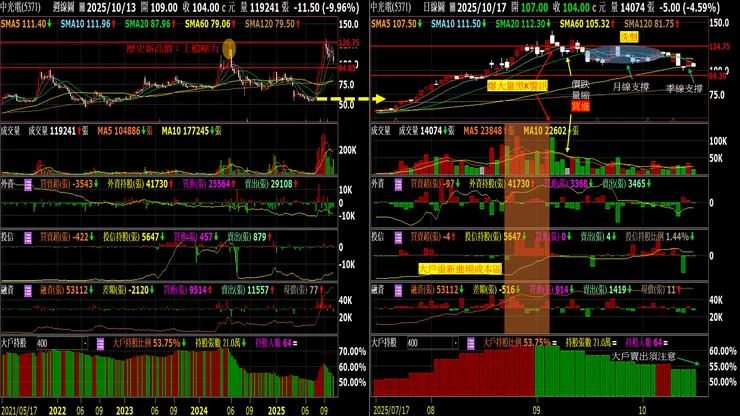The image size is (740, 416).
Task: Select SMA120 79.50 in weekly chart
Action: click(272, 23)
